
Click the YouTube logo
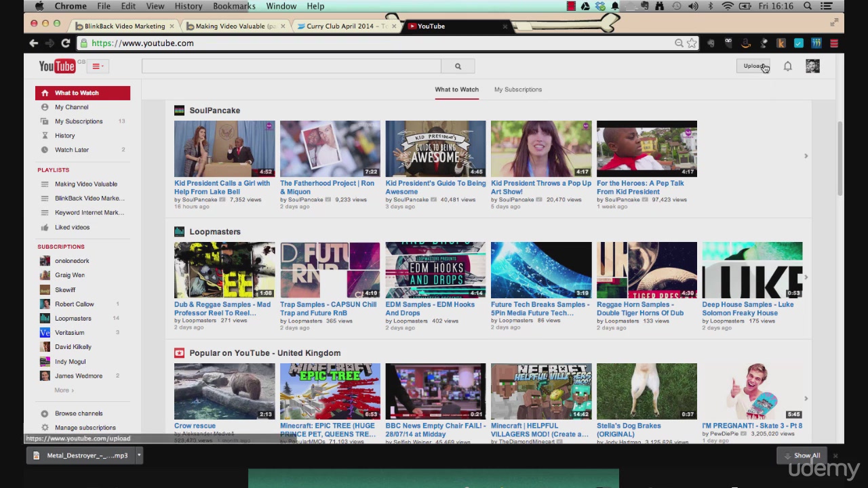pyautogui.click(x=57, y=66)
